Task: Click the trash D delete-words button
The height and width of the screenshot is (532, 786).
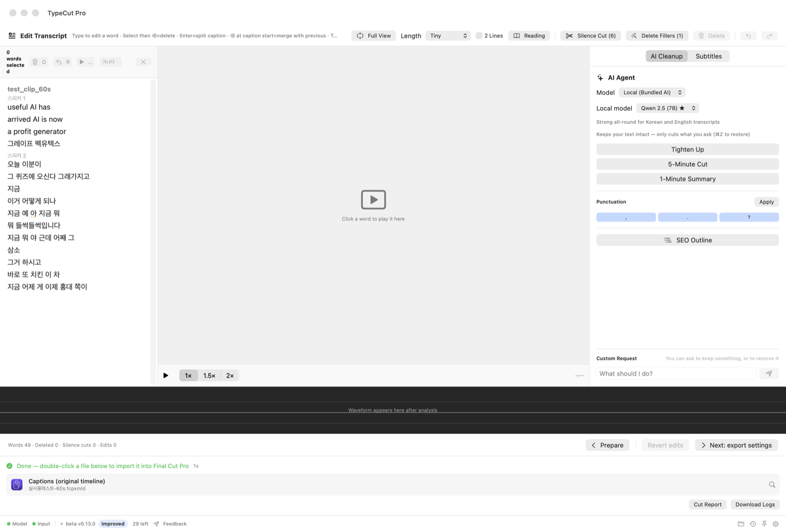Action: [x=39, y=62]
